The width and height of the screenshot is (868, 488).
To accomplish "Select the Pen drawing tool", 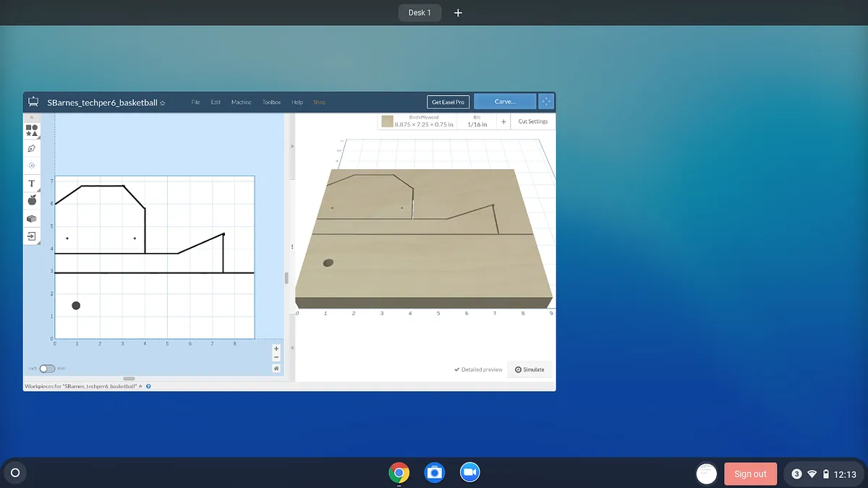I will (x=32, y=148).
